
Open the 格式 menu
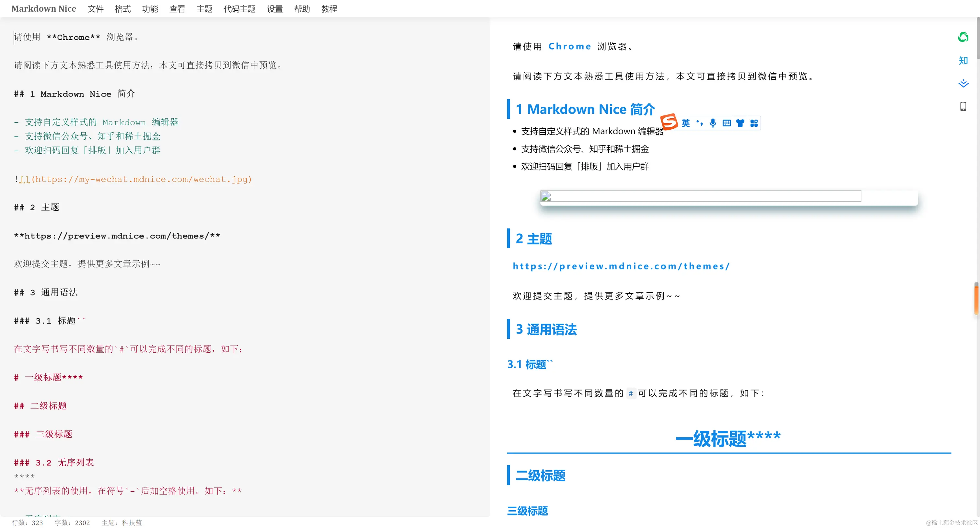click(x=122, y=9)
